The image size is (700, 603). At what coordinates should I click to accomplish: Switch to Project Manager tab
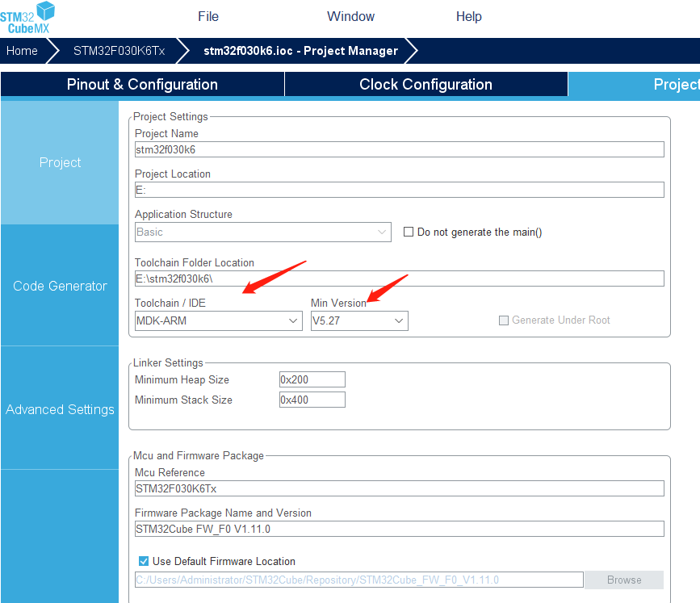pos(634,85)
